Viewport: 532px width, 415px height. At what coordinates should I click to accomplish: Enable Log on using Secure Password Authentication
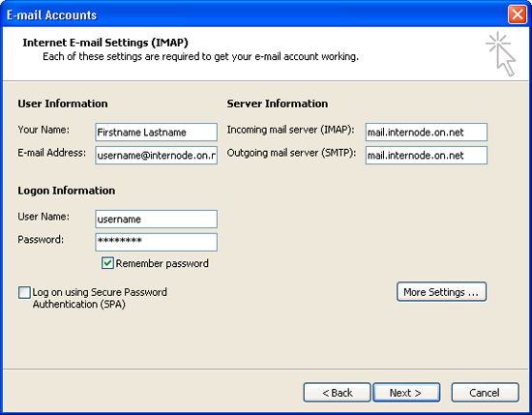coord(24,292)
